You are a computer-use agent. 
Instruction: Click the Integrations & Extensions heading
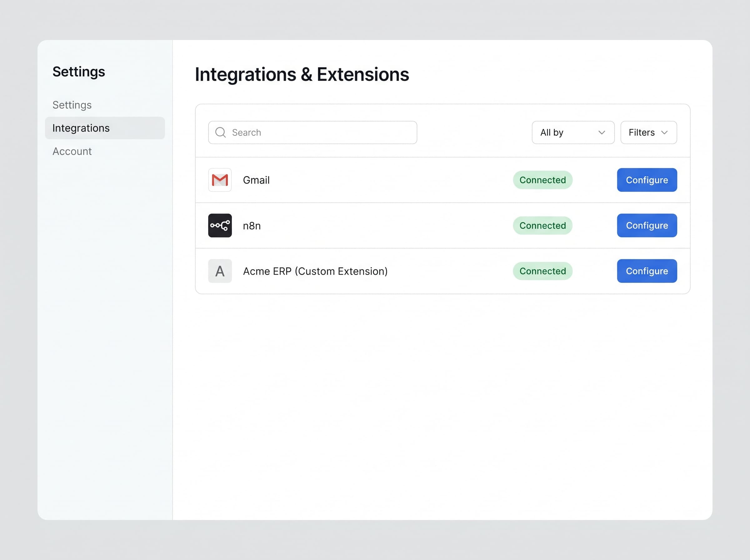point(302,74)
